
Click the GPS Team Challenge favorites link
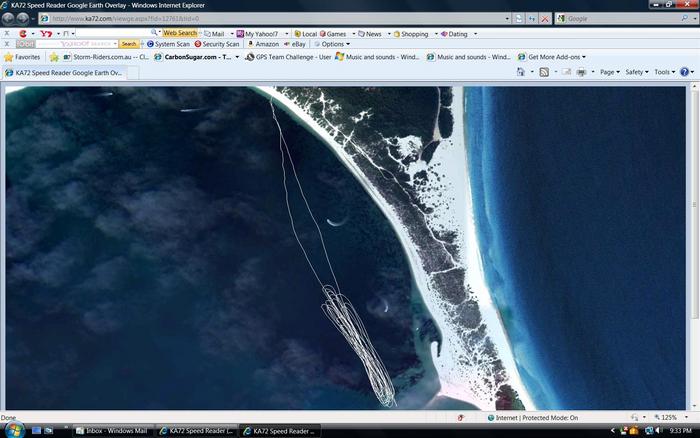click(292, 57)
